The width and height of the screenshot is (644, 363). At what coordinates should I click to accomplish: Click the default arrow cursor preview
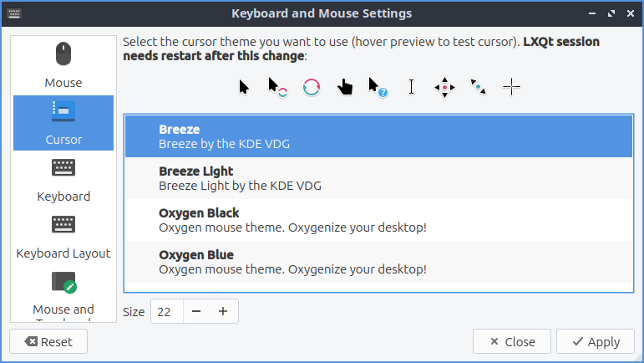(244, 87)
